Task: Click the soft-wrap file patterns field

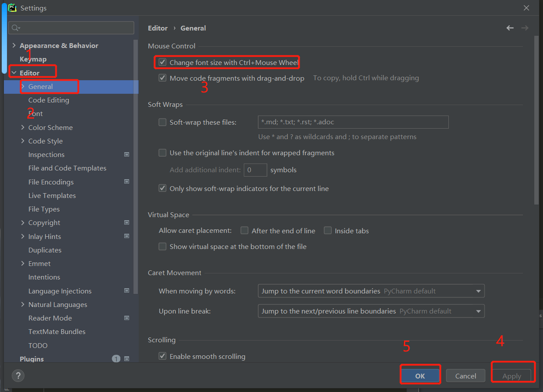Action: tap(353, 122)
